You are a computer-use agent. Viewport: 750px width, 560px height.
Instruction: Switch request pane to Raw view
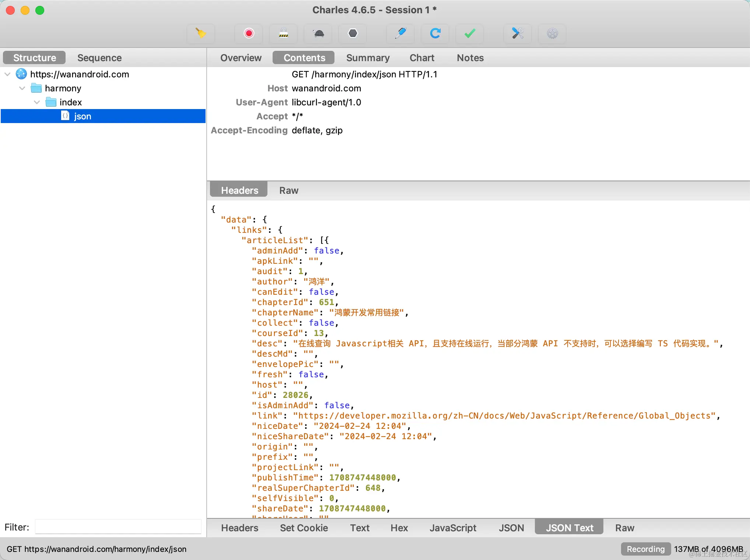point(288,190)
